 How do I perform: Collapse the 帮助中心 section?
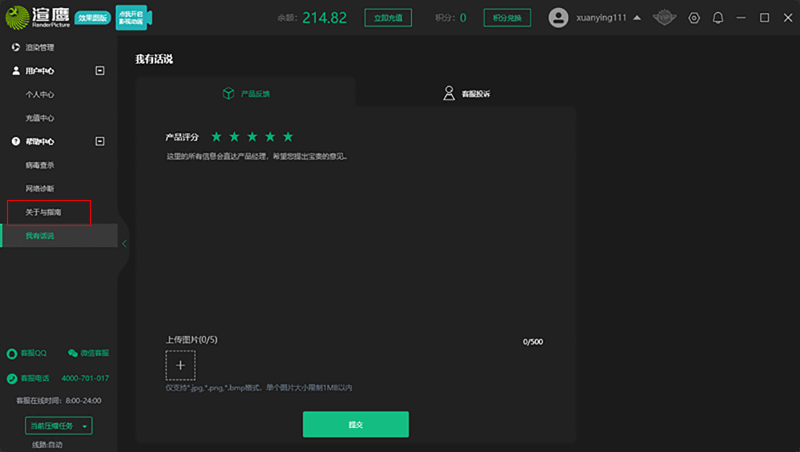[99, 141]
